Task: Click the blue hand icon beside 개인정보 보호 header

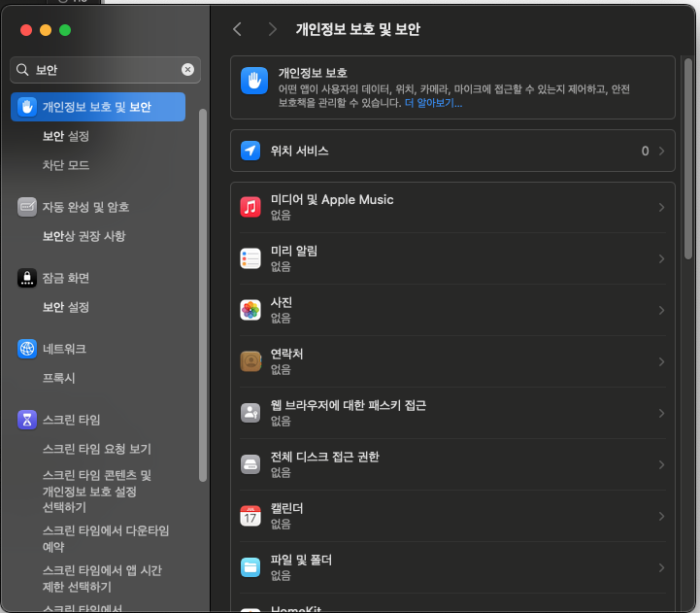Action: pyautogui.click(x=254, y=81)
